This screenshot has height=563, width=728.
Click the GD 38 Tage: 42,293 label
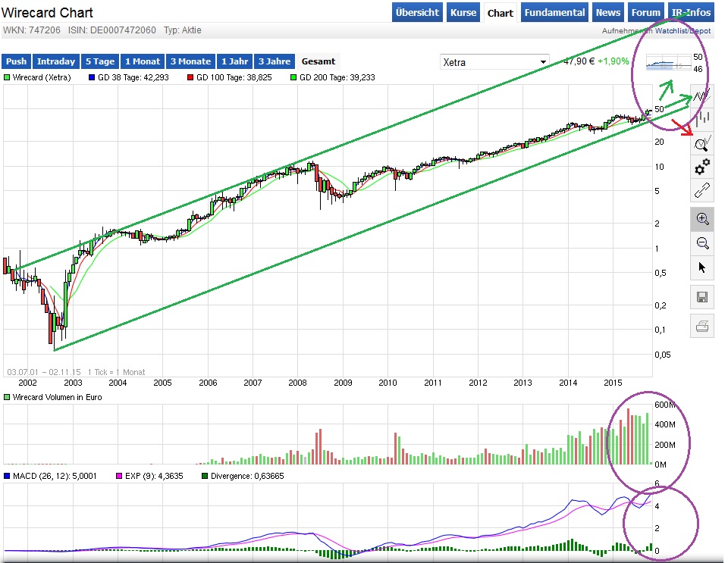(133, 77)
